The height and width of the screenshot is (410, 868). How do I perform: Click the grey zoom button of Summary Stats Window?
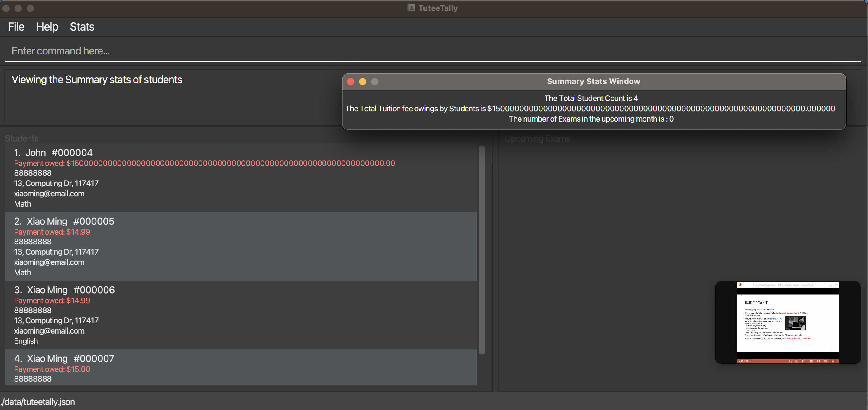(x=375, y=82)
